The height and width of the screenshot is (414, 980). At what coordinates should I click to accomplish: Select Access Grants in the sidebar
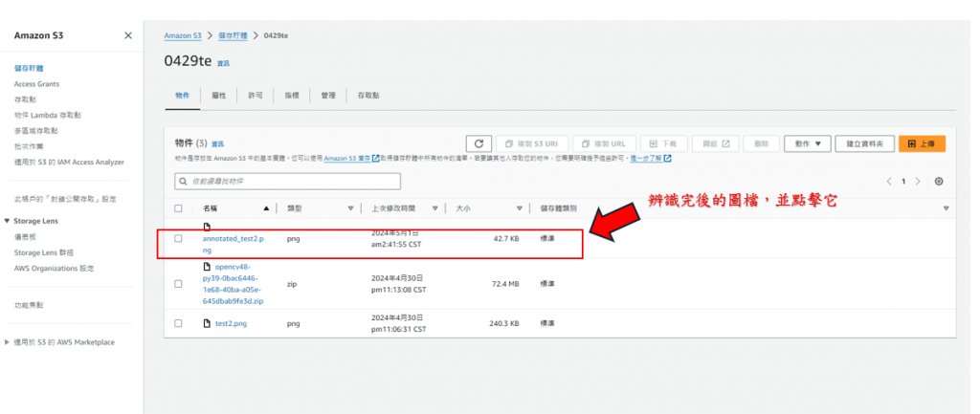37,84
